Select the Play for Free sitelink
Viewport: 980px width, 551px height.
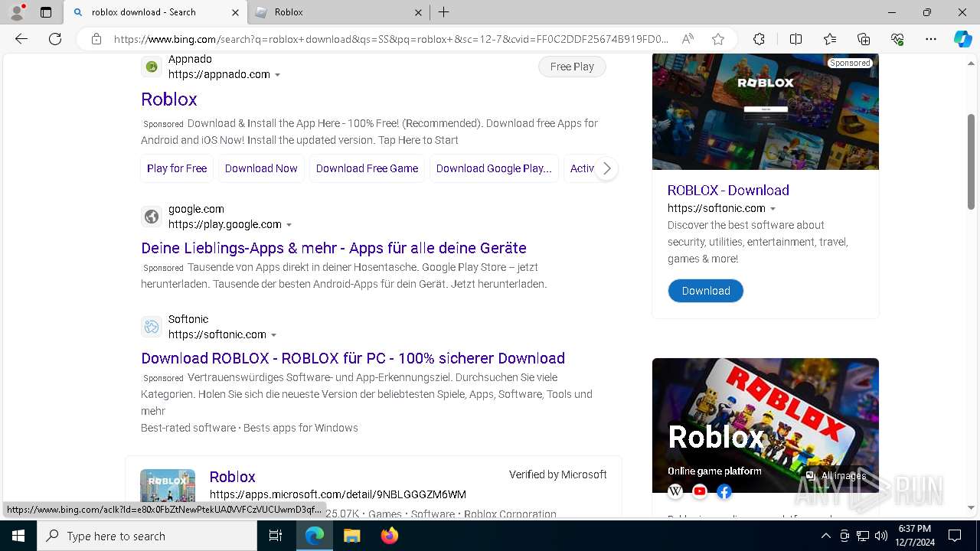tap(177, 168)
